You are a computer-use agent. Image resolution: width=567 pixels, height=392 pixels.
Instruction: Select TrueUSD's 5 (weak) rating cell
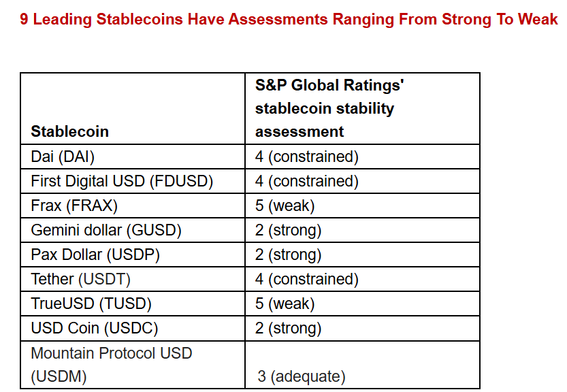pos(285,304)
